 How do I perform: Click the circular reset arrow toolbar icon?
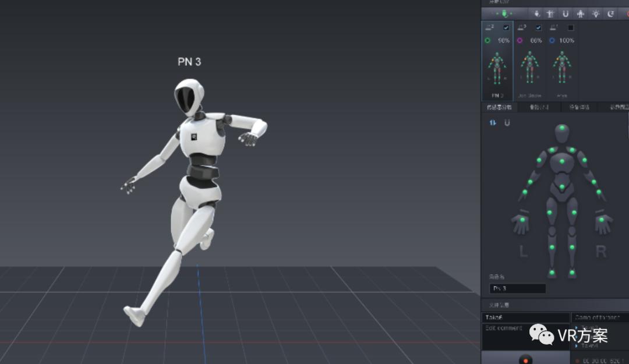coord(610,13)
